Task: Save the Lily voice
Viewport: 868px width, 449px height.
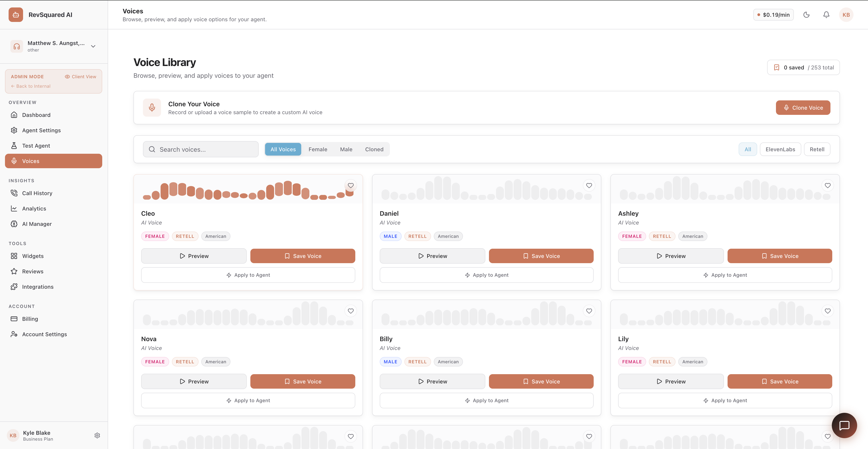Action: (x=780, y=381)
